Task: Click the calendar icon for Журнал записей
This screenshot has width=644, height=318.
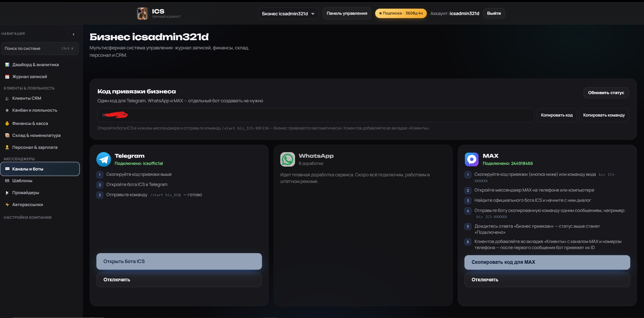Action: click(7, 77)
